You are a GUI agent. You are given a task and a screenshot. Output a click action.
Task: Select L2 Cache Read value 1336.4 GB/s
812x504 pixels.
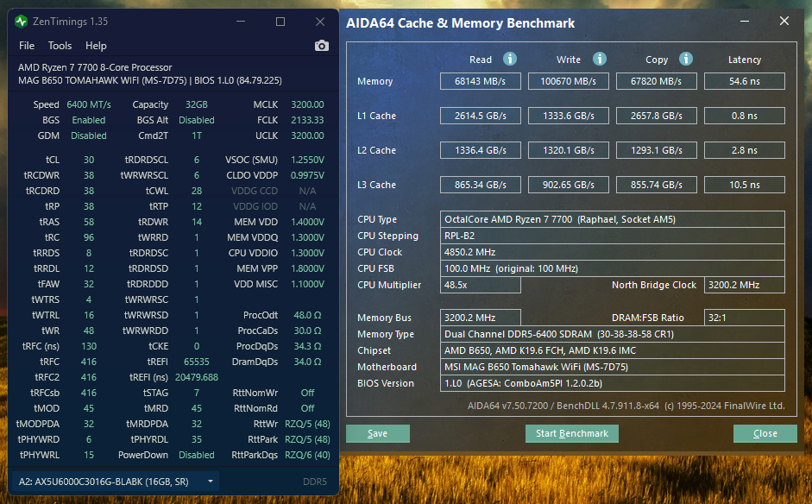[x=480, y=150]
